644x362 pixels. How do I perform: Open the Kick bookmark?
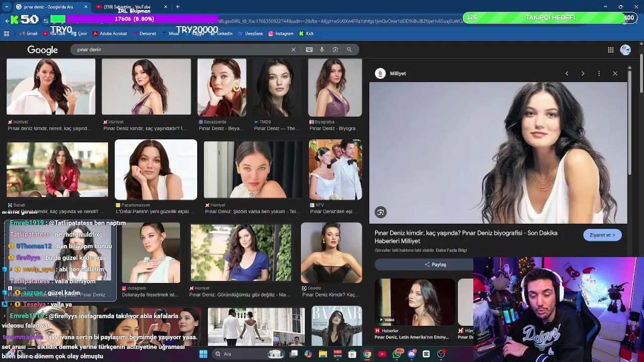click(x=306, y=34)
